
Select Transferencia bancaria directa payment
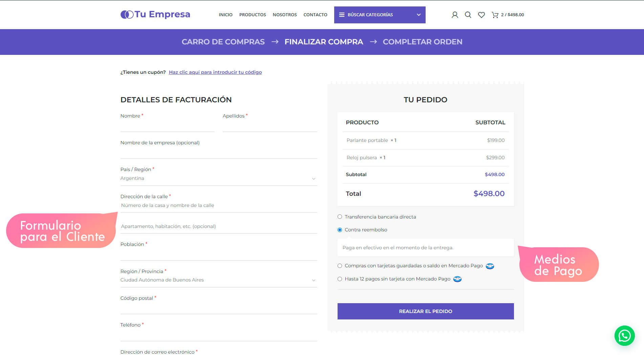coord(340,217)
